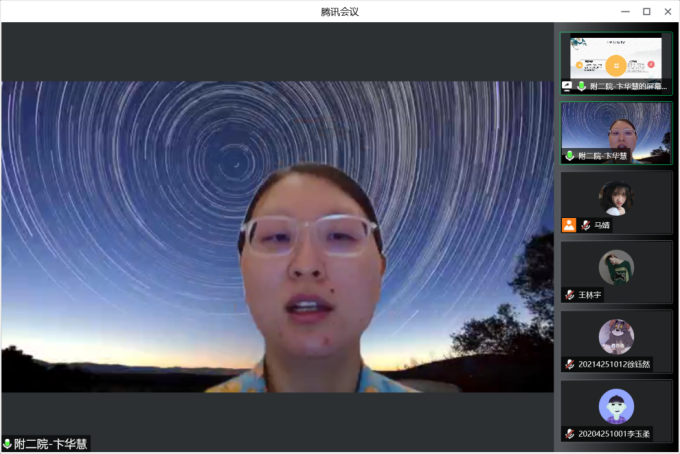The image size is (680, 454).
Task: Click the 附二院-卞华慧 name label at bottom-left
Action: [51, 444]
